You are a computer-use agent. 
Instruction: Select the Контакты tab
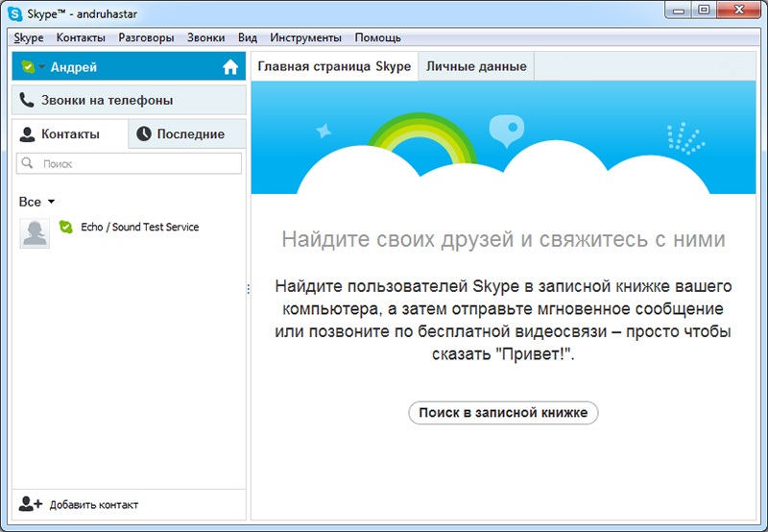(70, 134)
